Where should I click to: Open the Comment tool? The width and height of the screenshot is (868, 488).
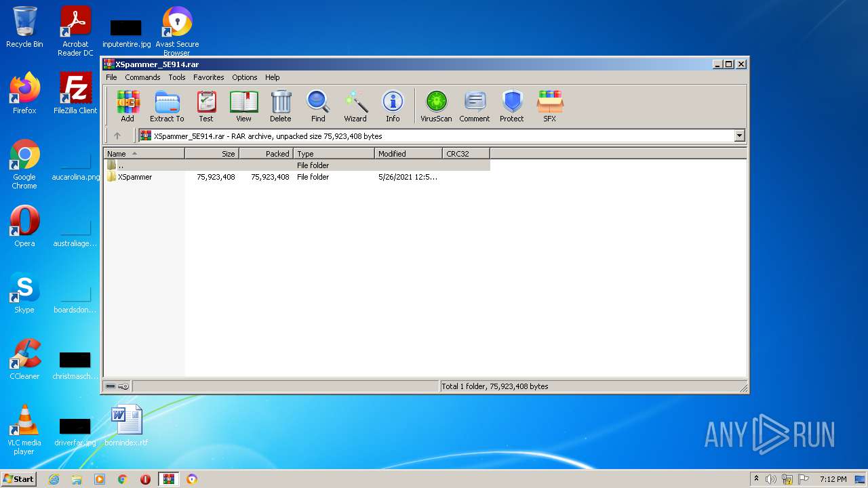click(x=475, y=106)
